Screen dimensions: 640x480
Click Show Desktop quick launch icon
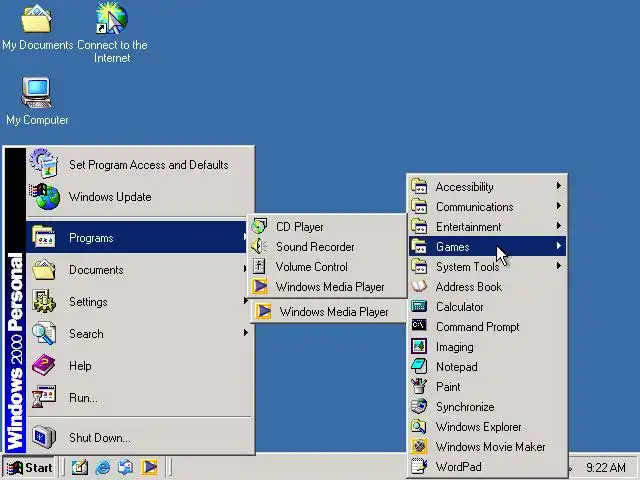(x=80, y=467)
